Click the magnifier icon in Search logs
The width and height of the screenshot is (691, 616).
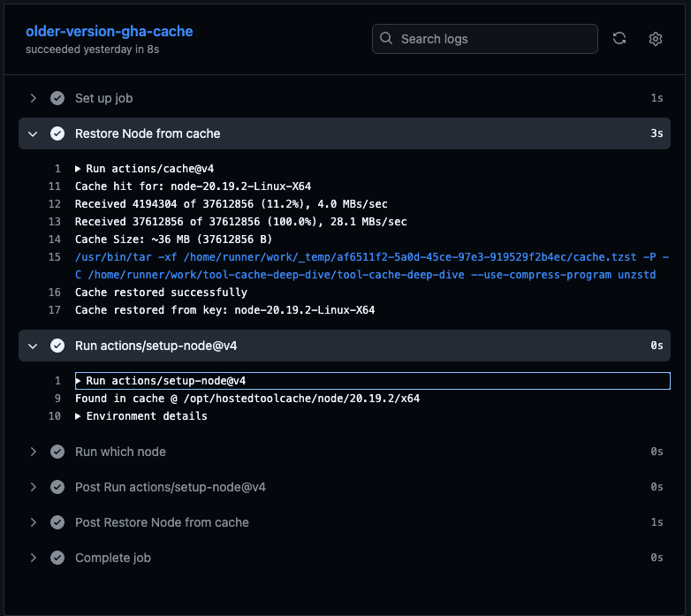pos(386,38)
